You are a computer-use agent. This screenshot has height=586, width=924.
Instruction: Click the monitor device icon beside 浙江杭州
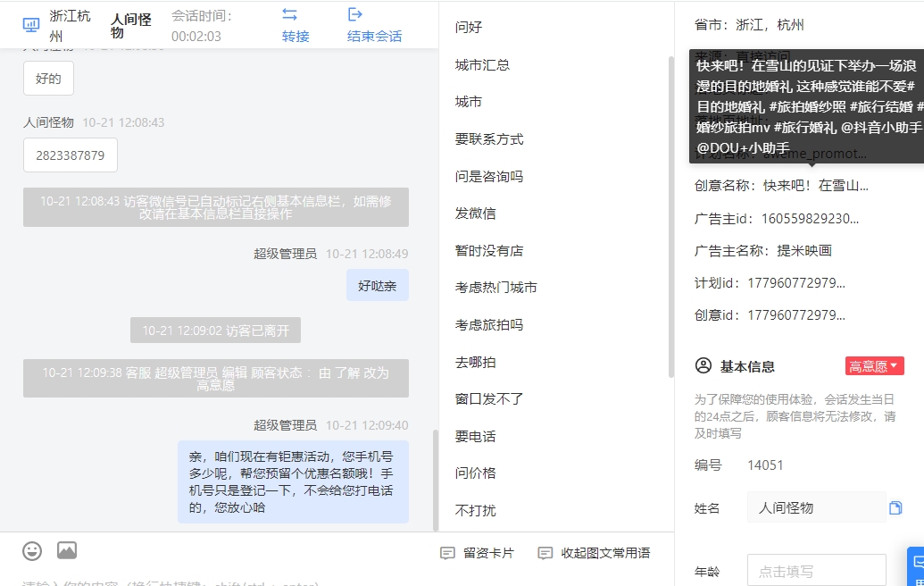tap(30, 25)
